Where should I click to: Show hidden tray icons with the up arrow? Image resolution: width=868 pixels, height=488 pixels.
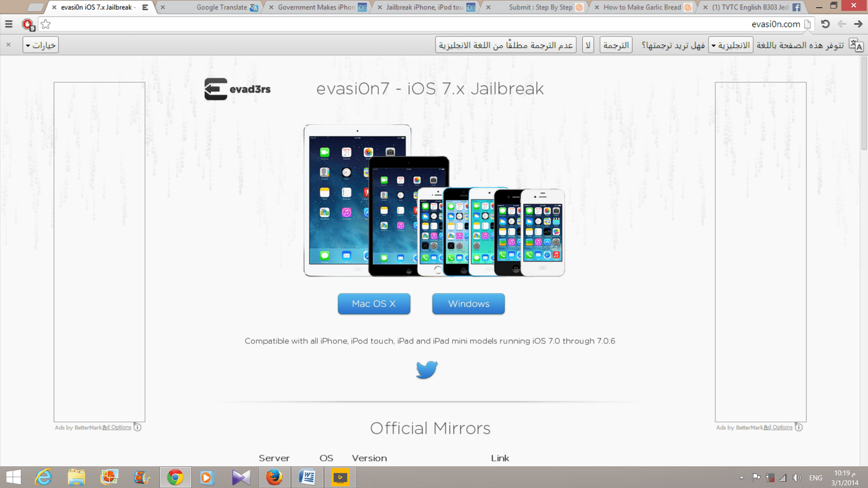[x=741, y=478]
